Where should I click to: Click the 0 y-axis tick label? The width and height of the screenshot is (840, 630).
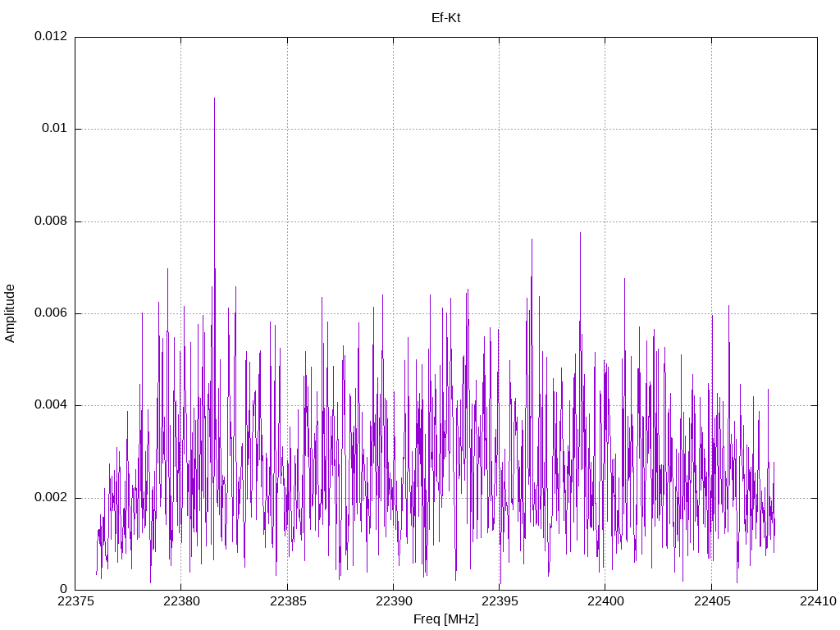point(64,589)
